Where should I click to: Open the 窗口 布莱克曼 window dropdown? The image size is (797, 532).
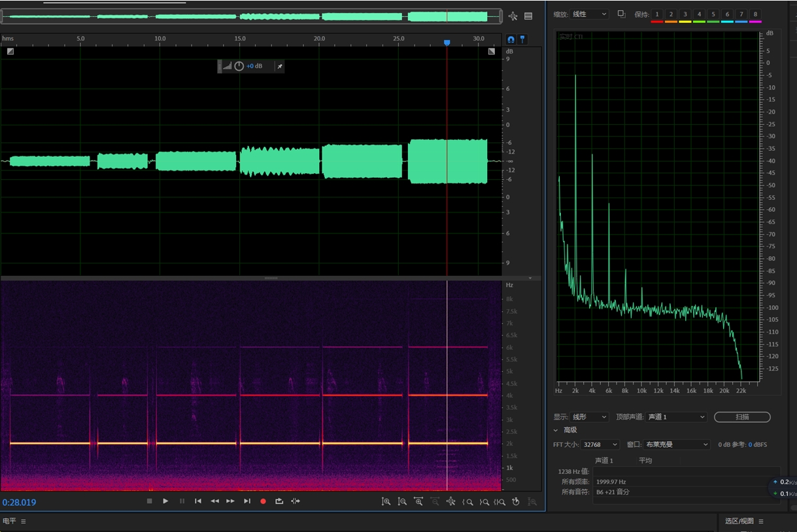click(x=677, y=444)
